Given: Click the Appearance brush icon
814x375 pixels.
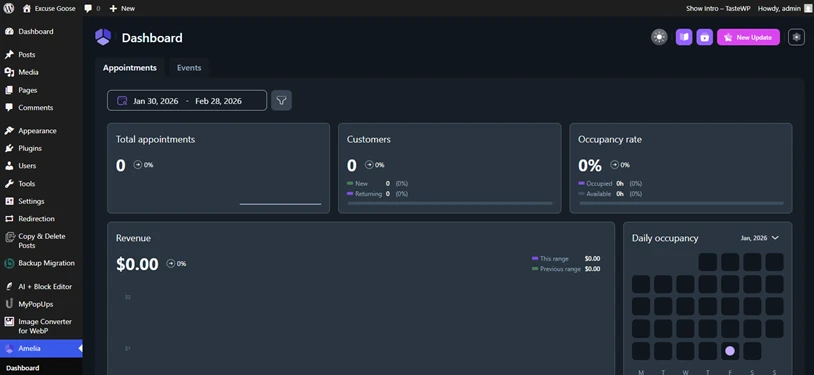Looking at the screenshot, I should coord(9,131).
